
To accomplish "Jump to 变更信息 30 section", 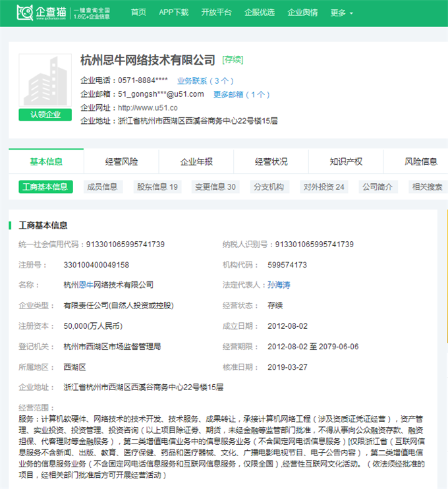I will click(x=215, y=187).
